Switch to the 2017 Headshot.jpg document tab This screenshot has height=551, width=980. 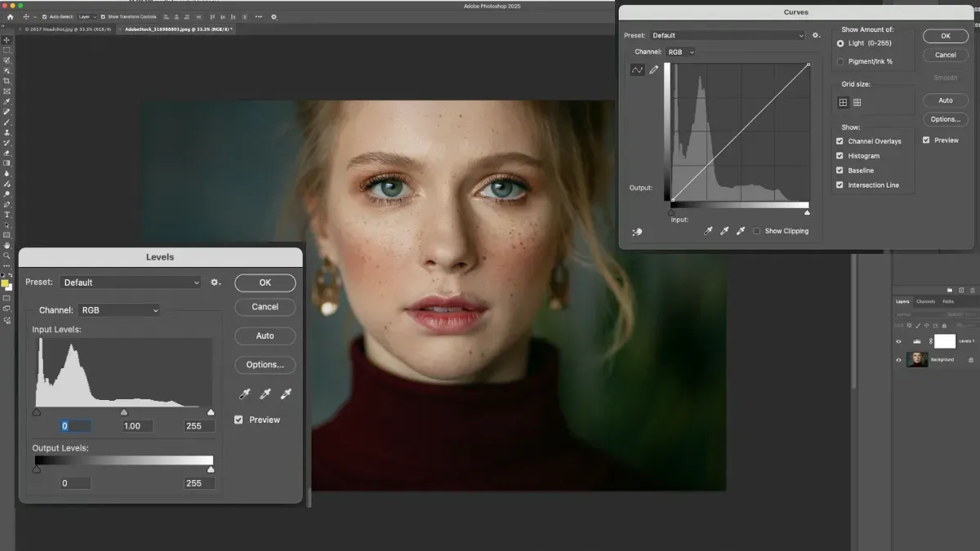(x=66, y=29)
